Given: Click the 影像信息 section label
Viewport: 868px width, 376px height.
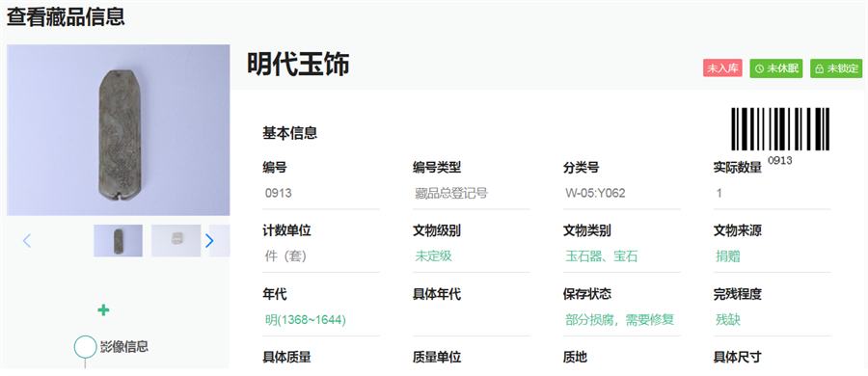Looking at the screenshot, I should click(x=124, y=347).
